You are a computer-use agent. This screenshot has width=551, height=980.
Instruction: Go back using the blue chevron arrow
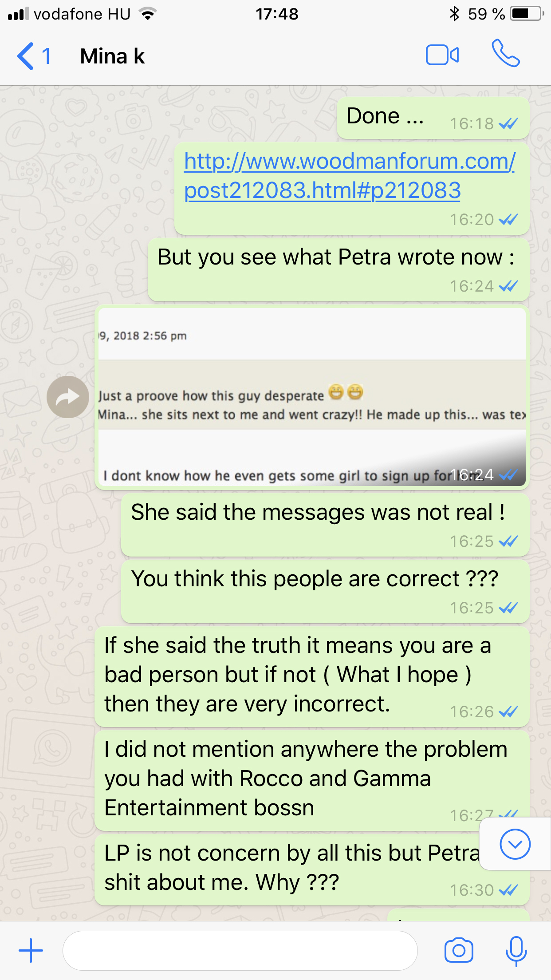(x=25, y=56)
